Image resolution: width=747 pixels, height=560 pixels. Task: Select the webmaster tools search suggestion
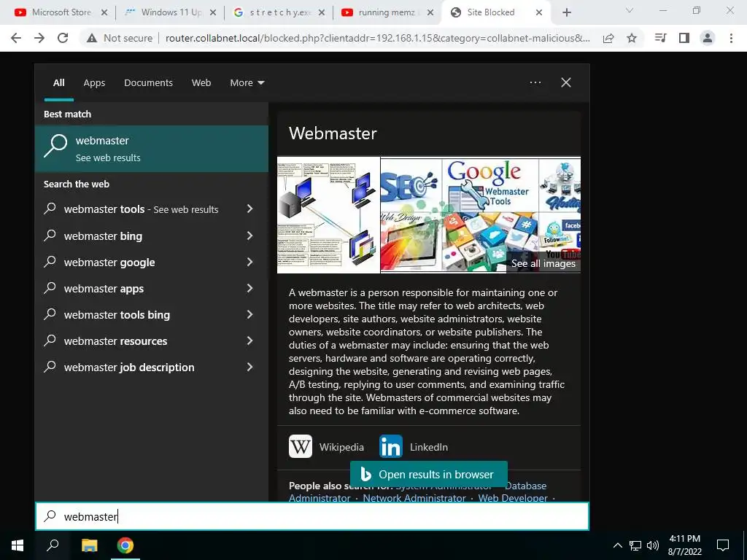tap(141, 209)
